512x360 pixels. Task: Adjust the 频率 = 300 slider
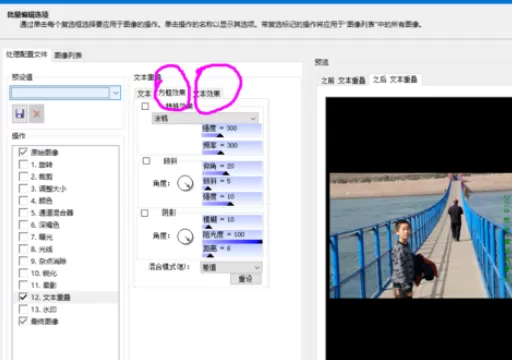[x=232, y=148]
